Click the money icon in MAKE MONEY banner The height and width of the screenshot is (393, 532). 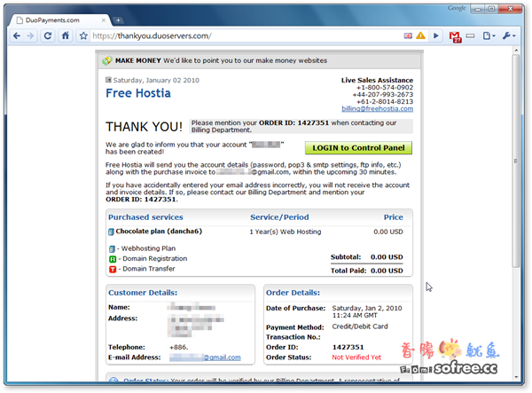(107, 60)
